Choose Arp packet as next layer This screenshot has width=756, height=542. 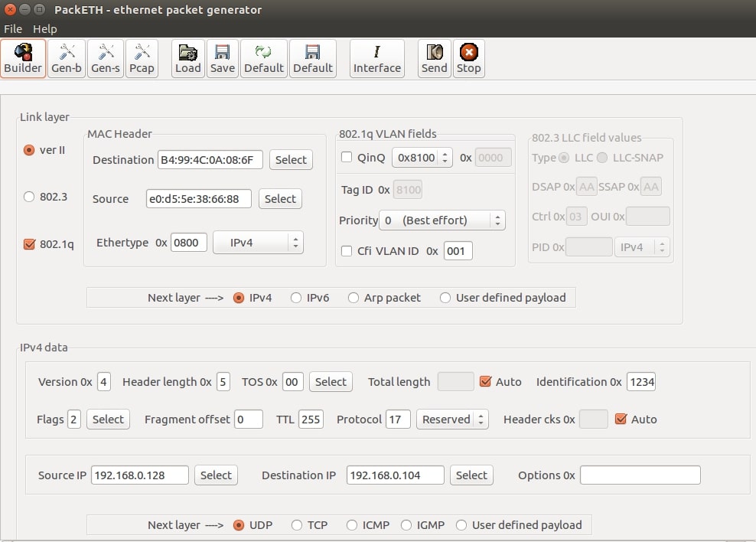(354, 298)
